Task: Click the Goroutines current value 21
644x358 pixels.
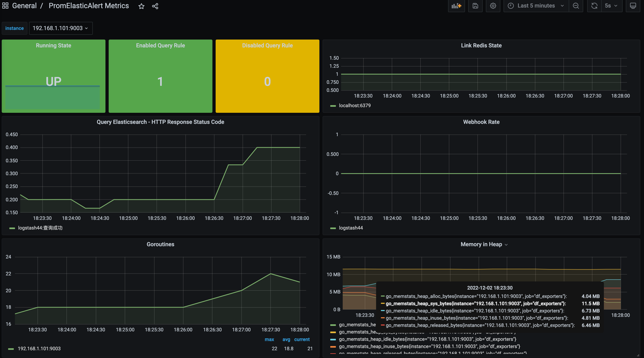Action: coord(310,349)
